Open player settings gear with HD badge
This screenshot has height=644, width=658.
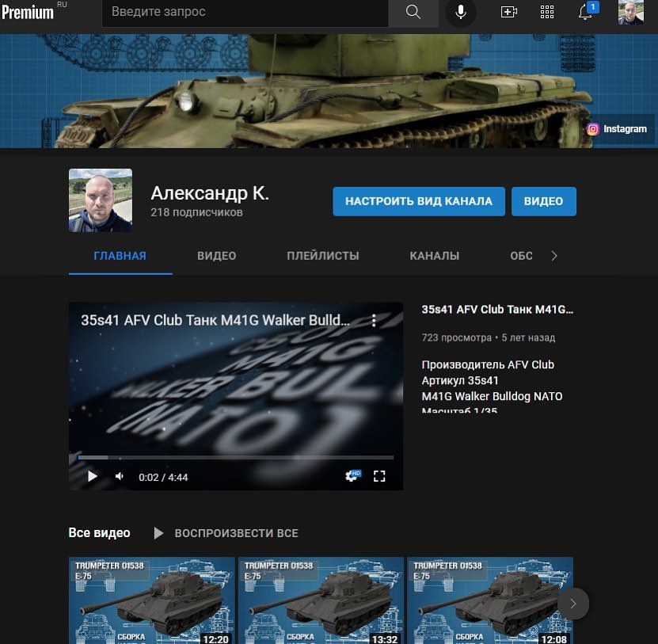point(353,475)
